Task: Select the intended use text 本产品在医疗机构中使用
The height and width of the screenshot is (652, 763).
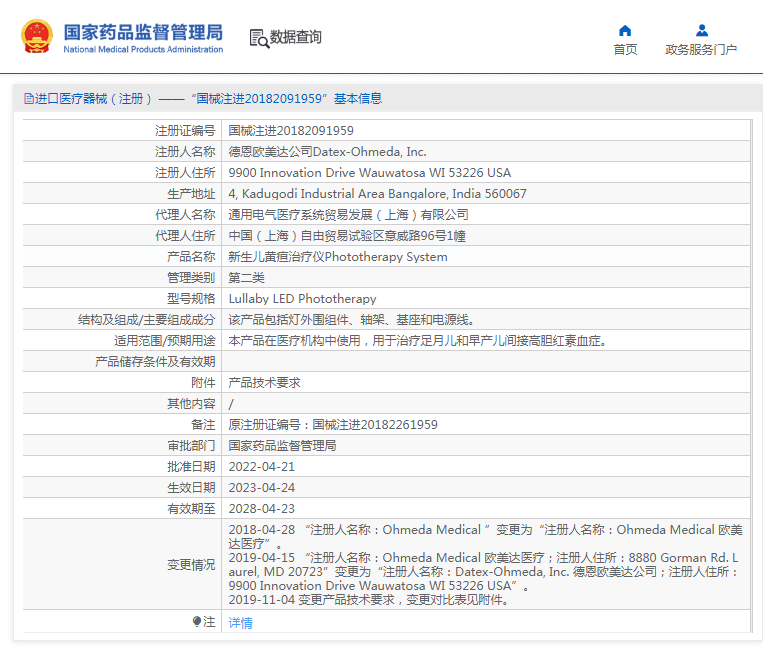Action: point(418,341)
